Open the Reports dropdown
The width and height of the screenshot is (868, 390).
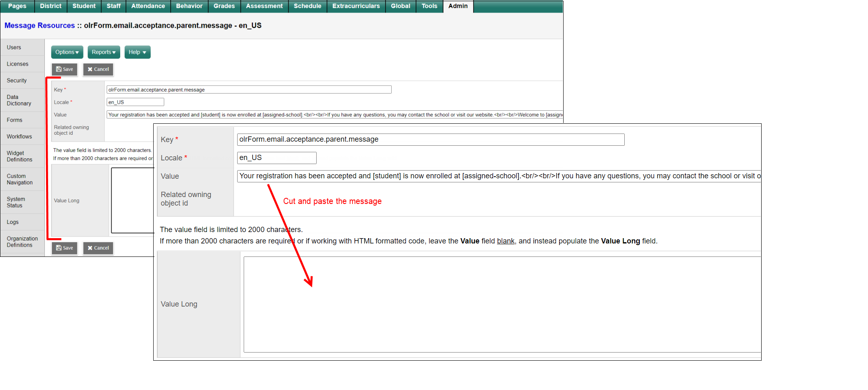(104, 52)
